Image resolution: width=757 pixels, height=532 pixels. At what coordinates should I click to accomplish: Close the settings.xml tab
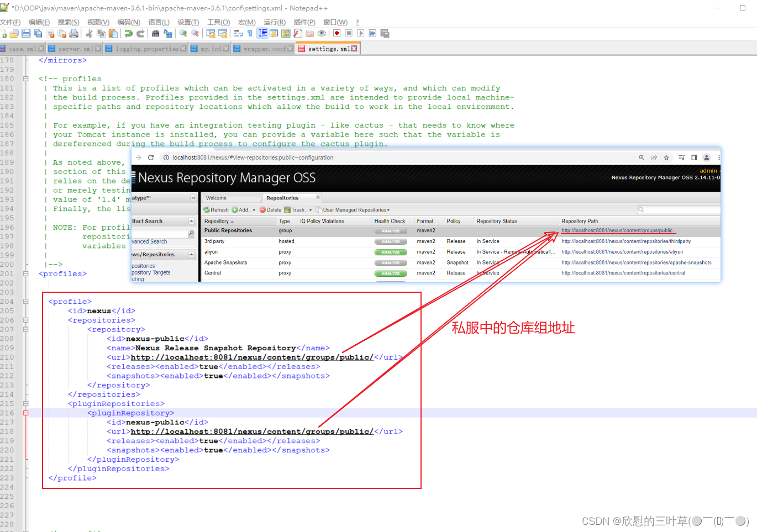point(354,49)
